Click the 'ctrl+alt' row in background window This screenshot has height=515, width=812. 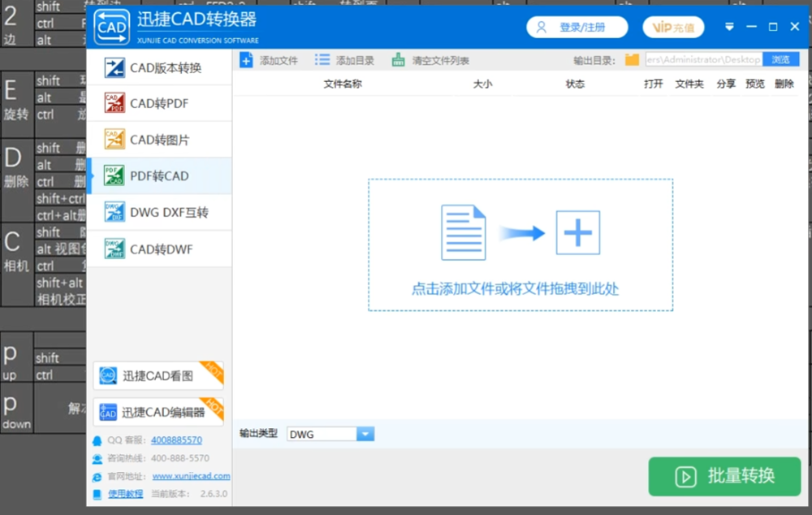(61, 215)
